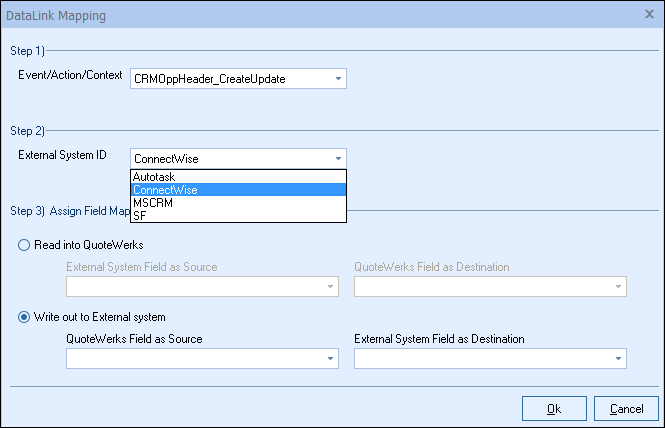This screenshot has width=665, height=428.
Task: Click the CRMOppHeader_CreateUpdate combo box text
Action: (x=230, y=78)
